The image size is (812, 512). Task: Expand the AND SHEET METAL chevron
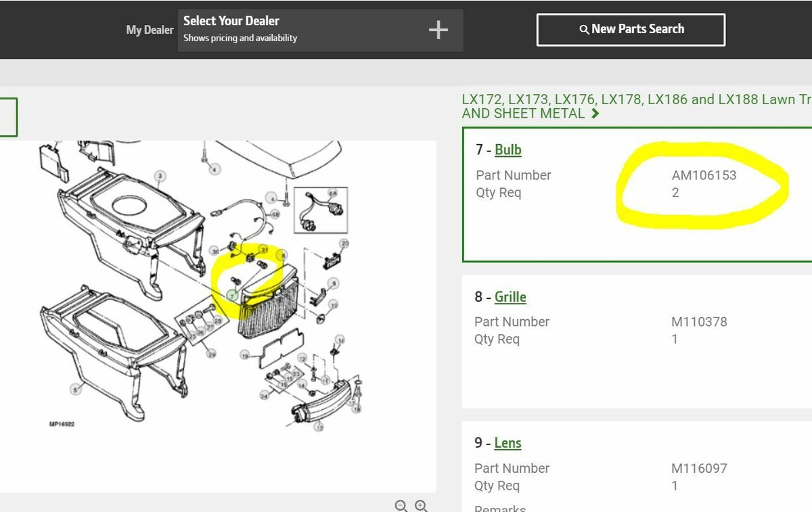(x=595, y=114)
